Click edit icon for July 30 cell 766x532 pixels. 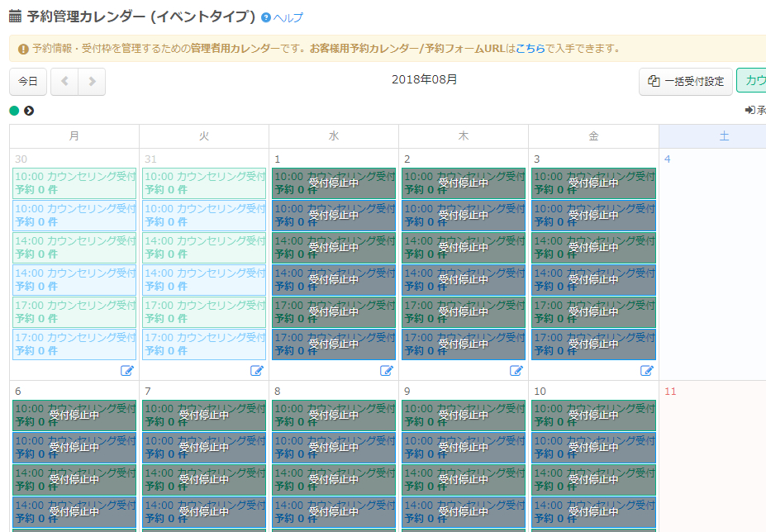(x=127, y=371)
